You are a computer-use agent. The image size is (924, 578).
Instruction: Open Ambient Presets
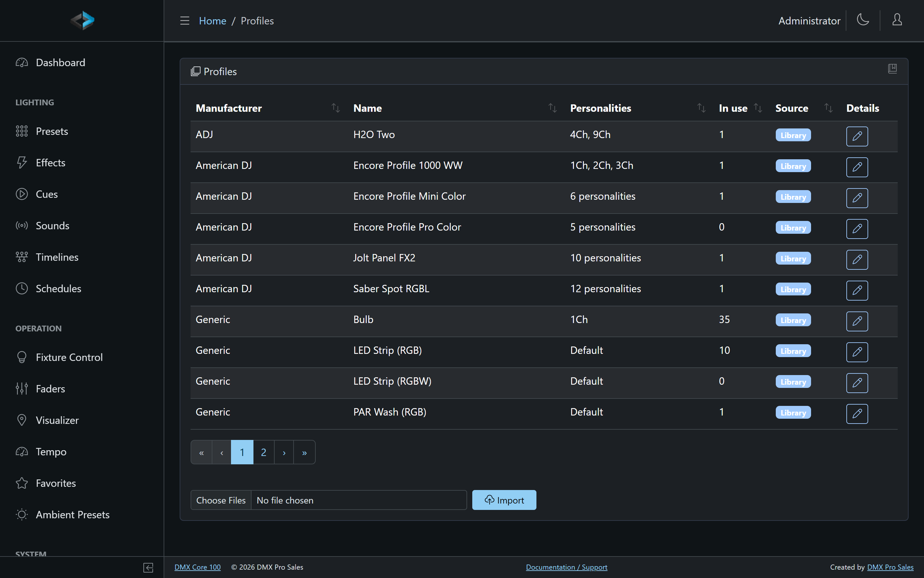[82, 515]
